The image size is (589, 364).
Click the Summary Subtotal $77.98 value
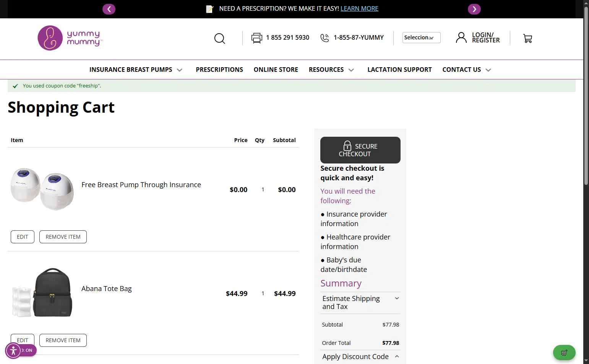pyautogui.click(x=391, y=325)
